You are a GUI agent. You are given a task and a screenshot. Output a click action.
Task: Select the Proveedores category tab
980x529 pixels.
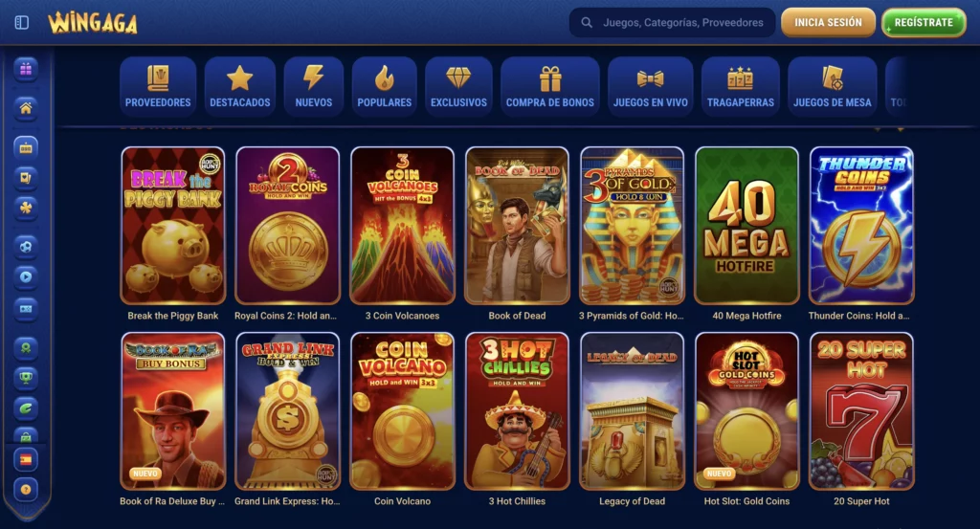[x=158, y=86]
